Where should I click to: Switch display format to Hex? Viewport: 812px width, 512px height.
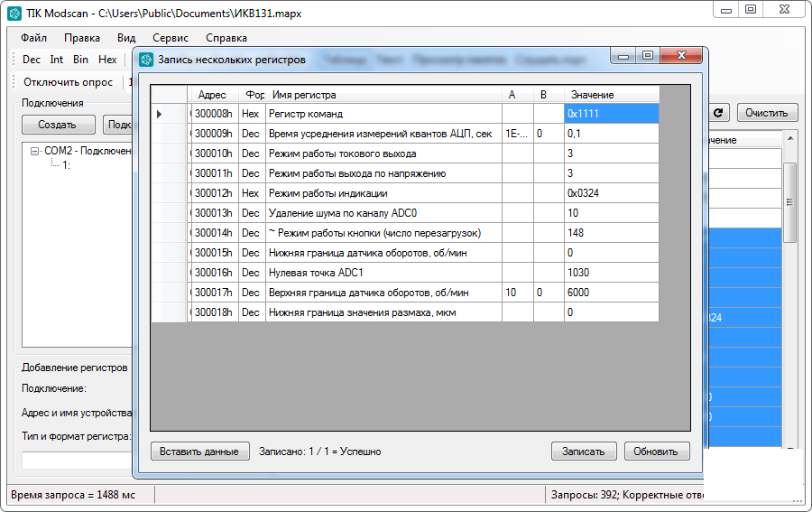pos(107,60)
